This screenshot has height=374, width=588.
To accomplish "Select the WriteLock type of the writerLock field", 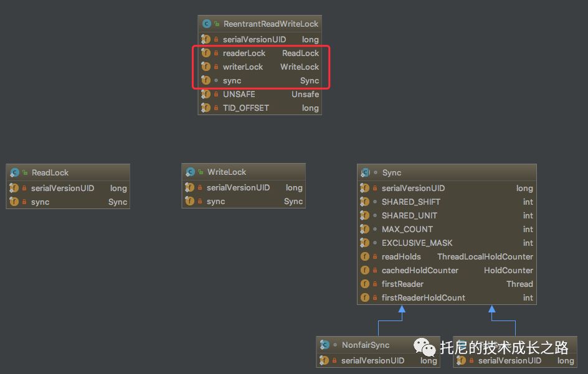I will tap(300, 67).
